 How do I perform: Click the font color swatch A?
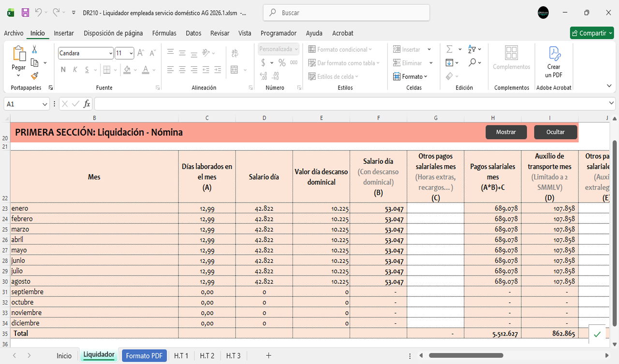(x=146, y=70)
